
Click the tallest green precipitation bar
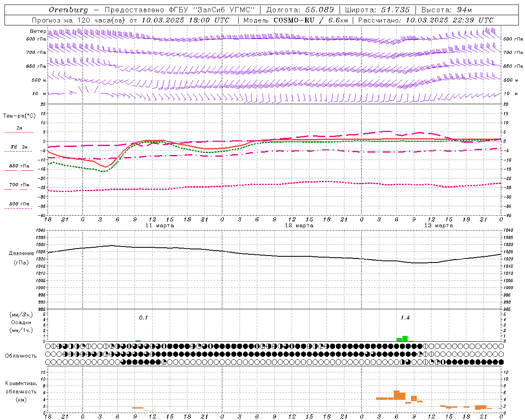click(405, 338)
